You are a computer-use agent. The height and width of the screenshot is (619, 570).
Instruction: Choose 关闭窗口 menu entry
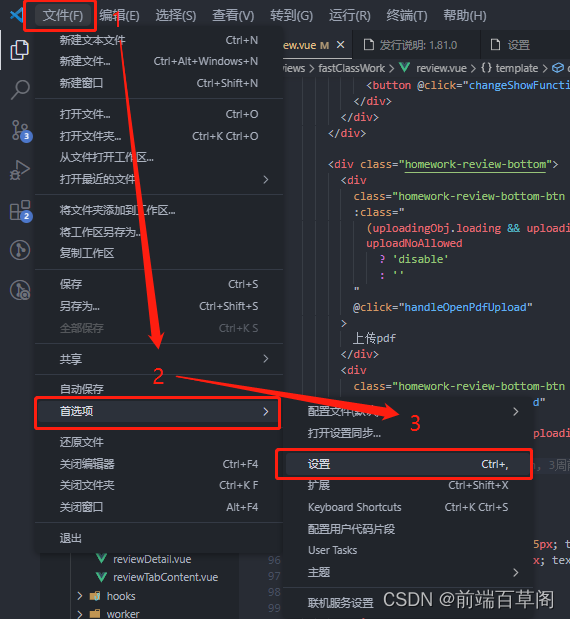pyautogui.click(x=159, y=507)
